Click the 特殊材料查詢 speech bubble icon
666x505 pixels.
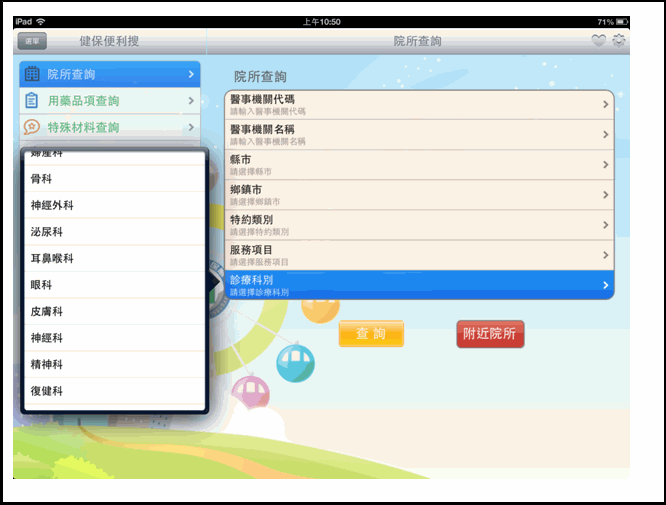pos(32,127)
